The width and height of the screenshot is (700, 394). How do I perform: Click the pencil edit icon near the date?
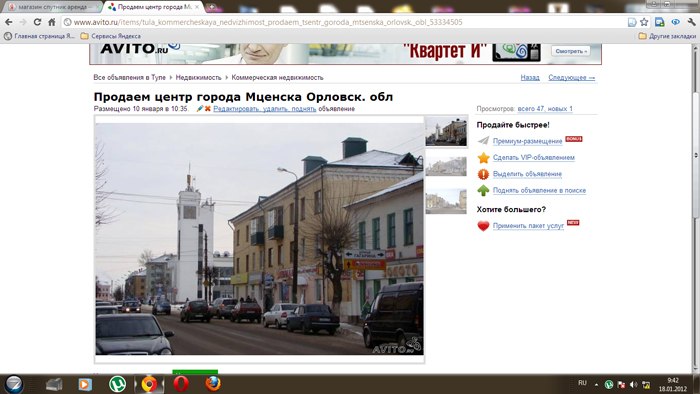click(x=200, y=108)
